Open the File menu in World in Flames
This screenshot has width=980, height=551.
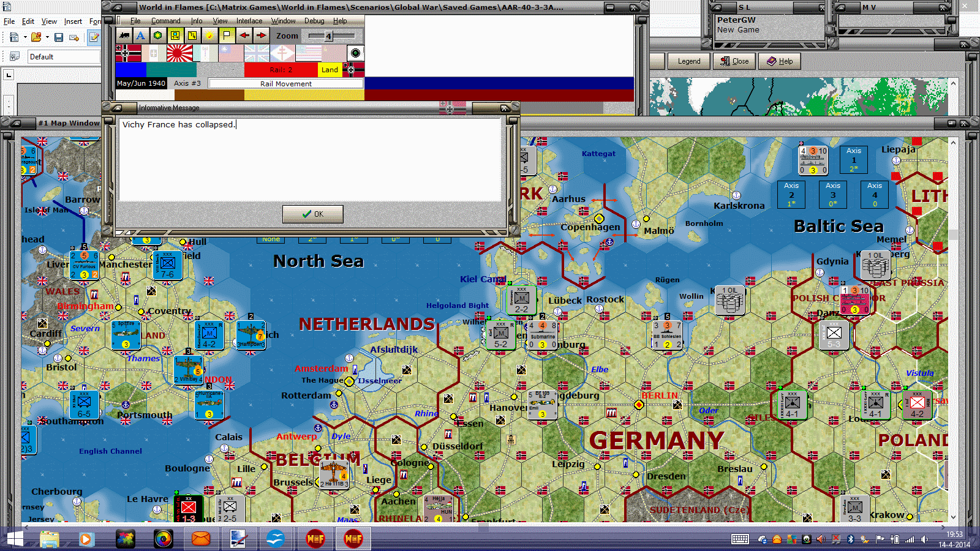point(135,20)
